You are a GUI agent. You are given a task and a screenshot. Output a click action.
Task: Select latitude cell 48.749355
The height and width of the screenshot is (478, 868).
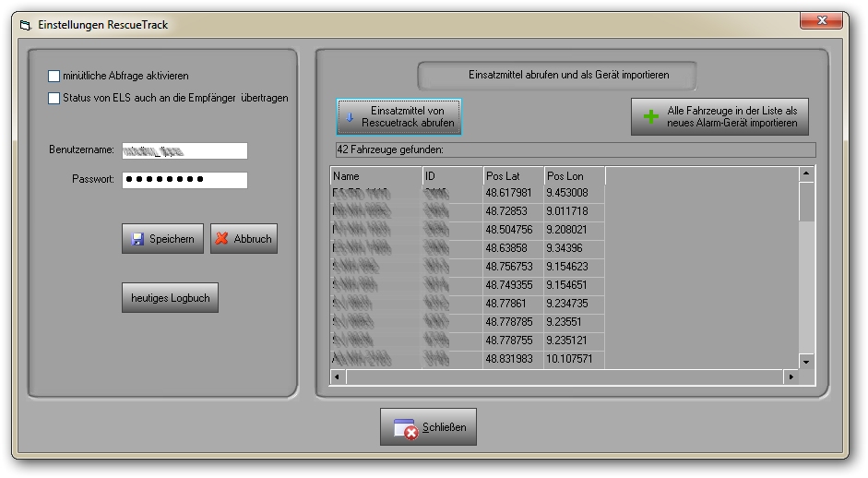click(514, 285)
